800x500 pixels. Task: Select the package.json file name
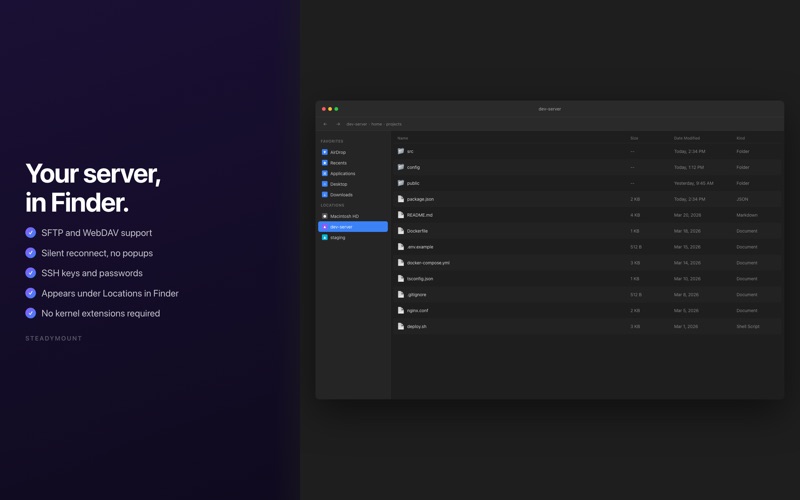click(420, 199)
